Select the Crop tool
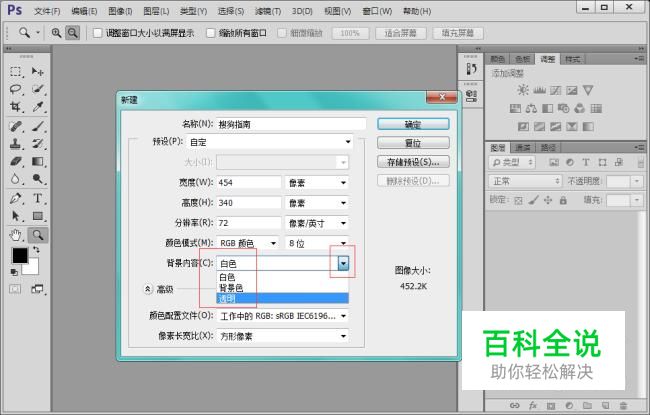The width and height of the screenshot is (650, 415). point(16,107)
